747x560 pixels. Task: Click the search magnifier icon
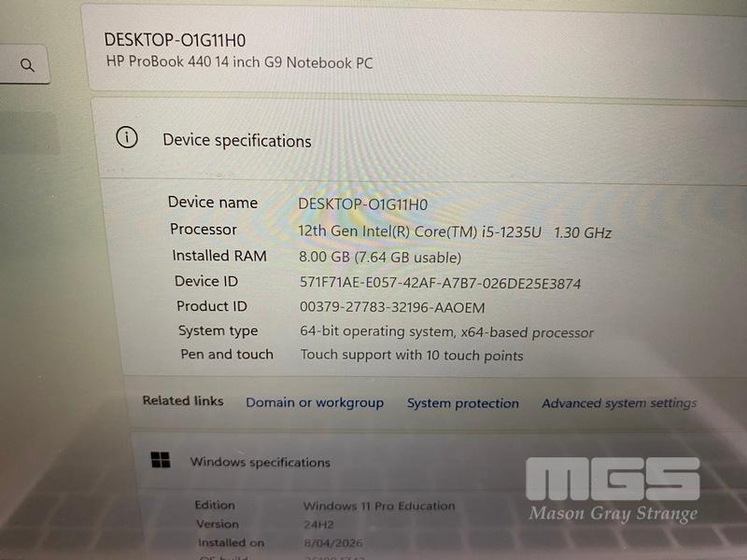click(x=27, y=64)
